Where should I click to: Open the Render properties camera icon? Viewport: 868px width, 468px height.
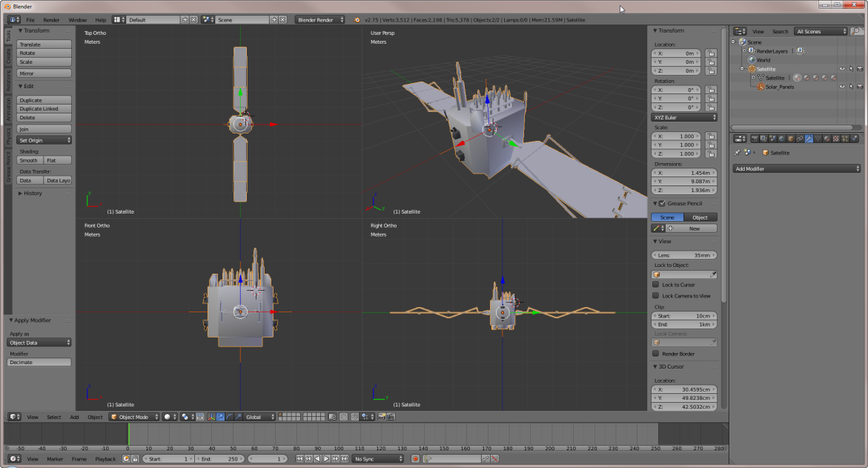pyautogui.click(x=755, y=139)
